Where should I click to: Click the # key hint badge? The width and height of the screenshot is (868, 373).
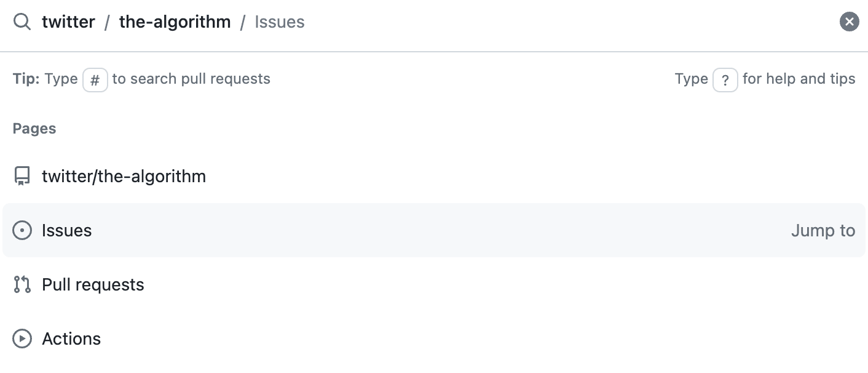point(95,80)
